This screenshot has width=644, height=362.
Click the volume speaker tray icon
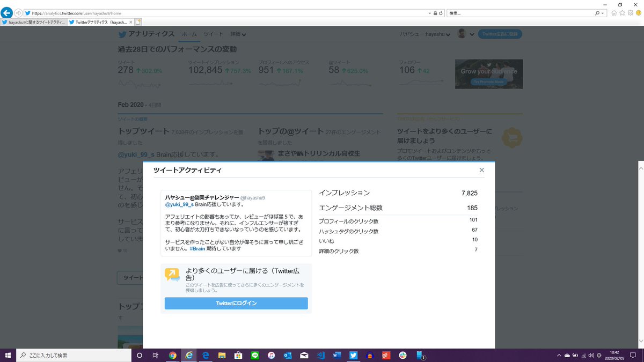[591, 355]
